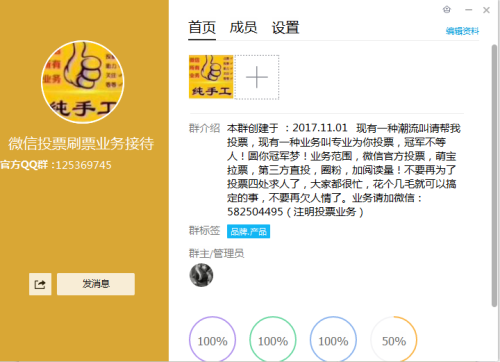Click the purple 100% progress circle

pos(212,340)
